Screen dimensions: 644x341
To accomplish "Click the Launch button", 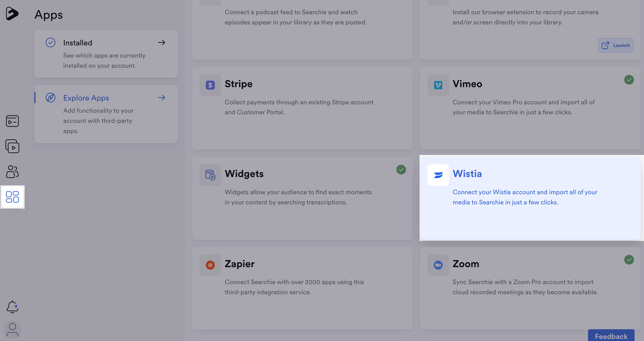I will [616, 45].
